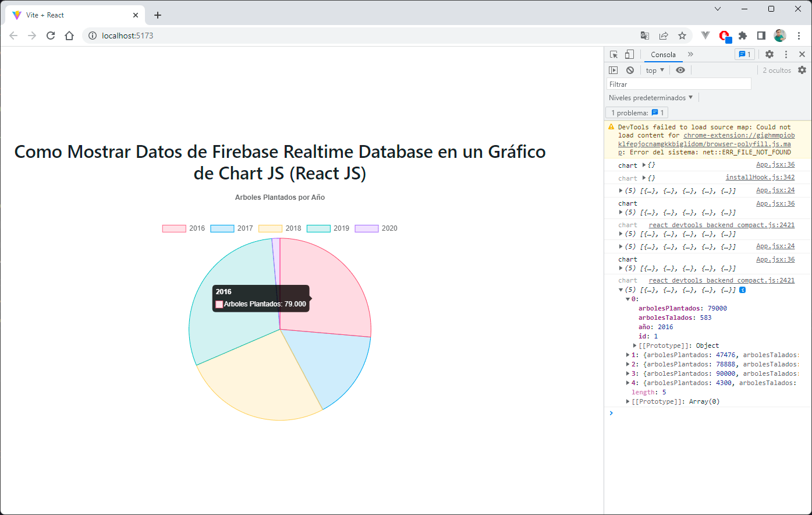Open Niveles predeterminados dropdown
Image resolution: width=812 pixels, height=515 pixels.
tap(651, 98)
